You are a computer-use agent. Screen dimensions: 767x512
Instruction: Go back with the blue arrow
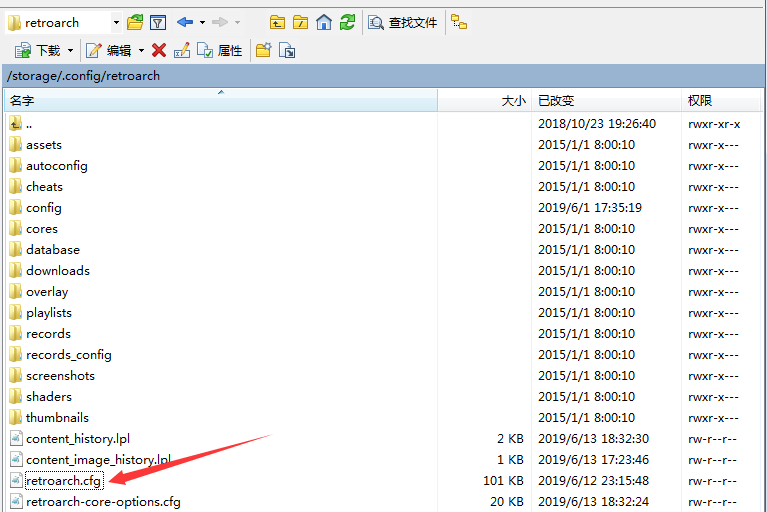[185, 22]
